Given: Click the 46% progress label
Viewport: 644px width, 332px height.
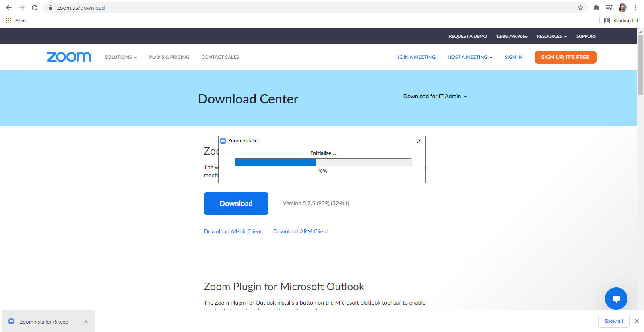Looking at the screenshot, I should point(322,171).
